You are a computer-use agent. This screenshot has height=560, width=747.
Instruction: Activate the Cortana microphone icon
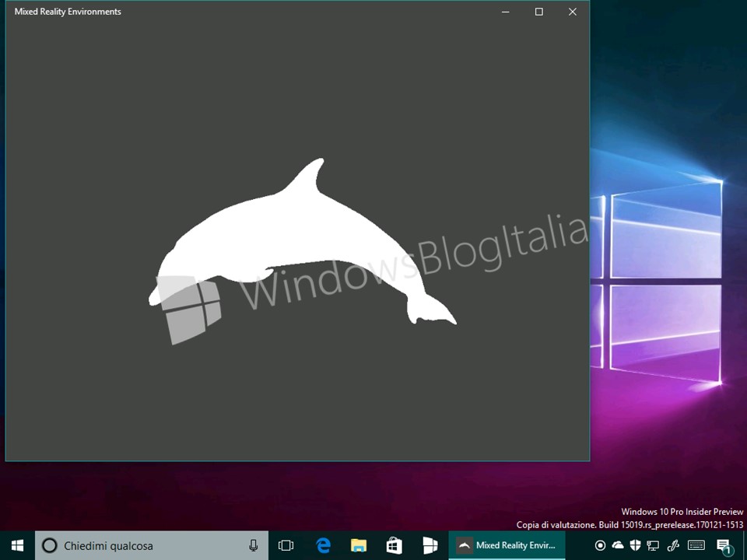(253, 545)
